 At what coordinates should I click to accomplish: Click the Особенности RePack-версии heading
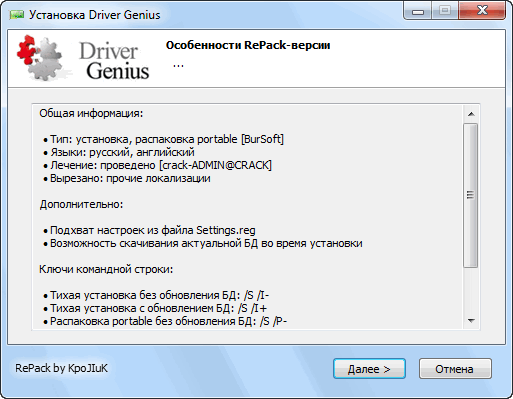[248, 45]
